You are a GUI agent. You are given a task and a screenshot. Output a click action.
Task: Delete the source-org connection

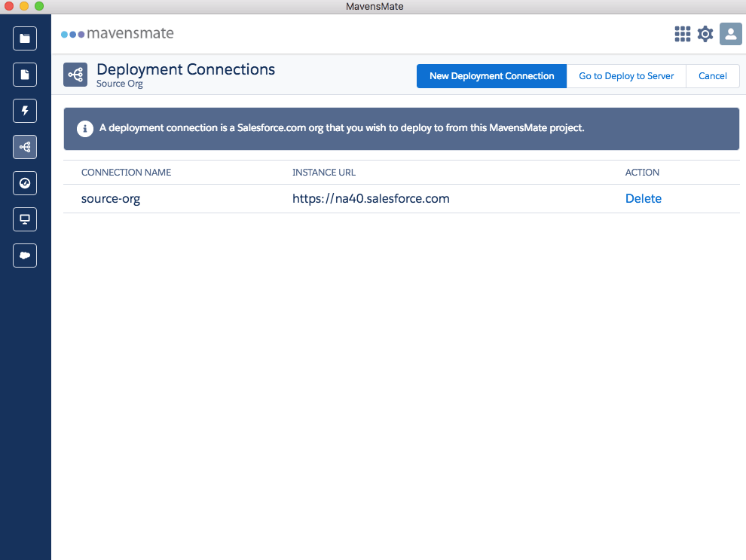coord(643,199)
